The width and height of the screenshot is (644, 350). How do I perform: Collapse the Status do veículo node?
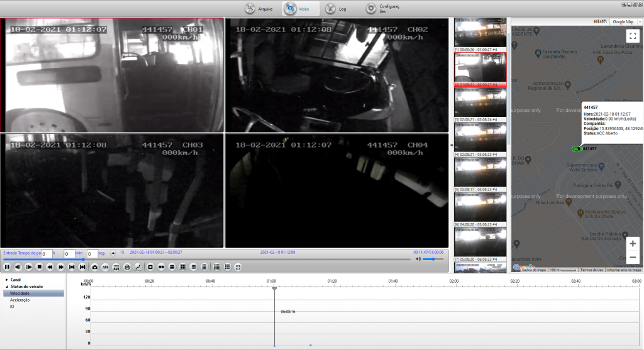7,287
